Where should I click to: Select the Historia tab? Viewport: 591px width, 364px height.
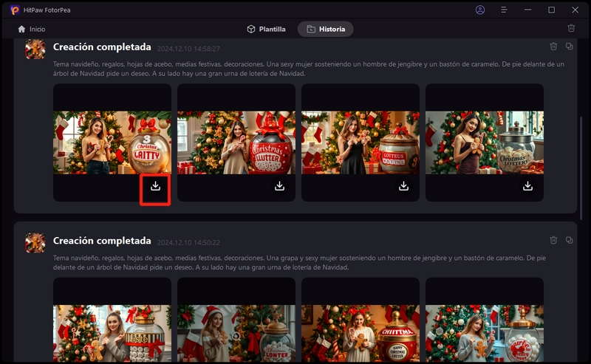point(326,29)
